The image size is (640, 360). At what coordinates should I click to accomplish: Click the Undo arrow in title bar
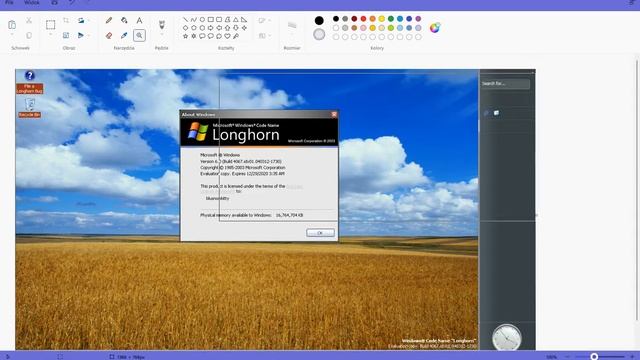click(x=71, y=2)
